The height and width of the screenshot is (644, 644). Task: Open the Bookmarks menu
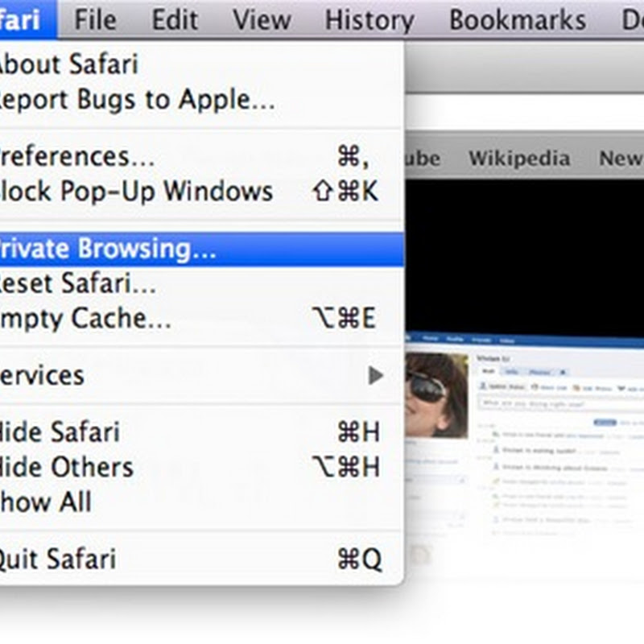[x=518, y=19]
